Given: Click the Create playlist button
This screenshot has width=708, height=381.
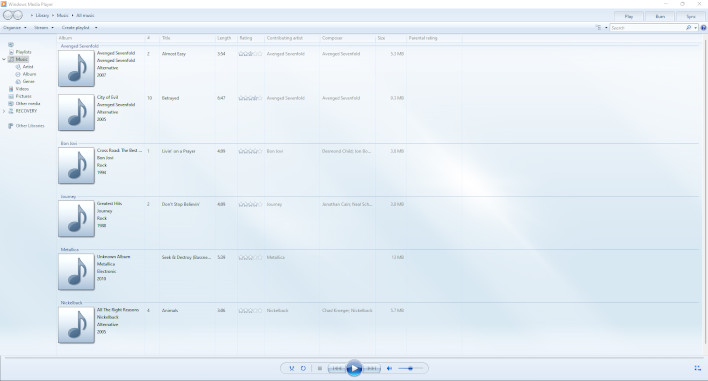Looking at the screenshot, I should pyautogui.click(x=75, y=28).
